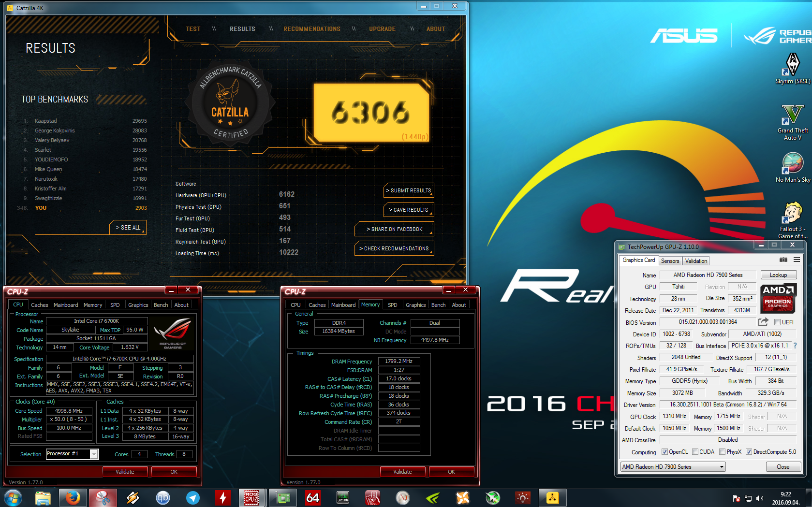Click the Lookup button in GPU-Z
The image size is (812, 507).
click(778, 275)
